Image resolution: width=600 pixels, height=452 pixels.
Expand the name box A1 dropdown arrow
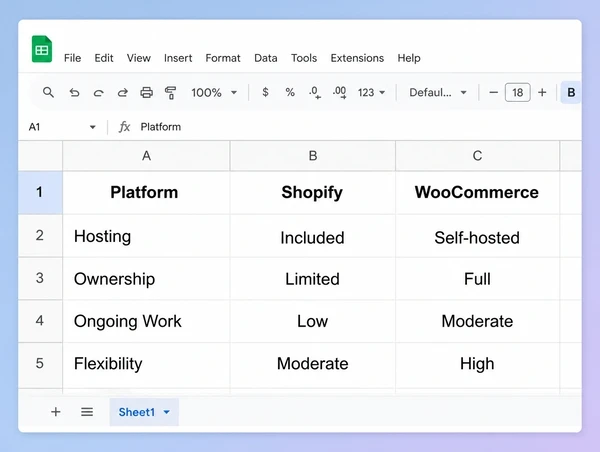click(93, 127)
